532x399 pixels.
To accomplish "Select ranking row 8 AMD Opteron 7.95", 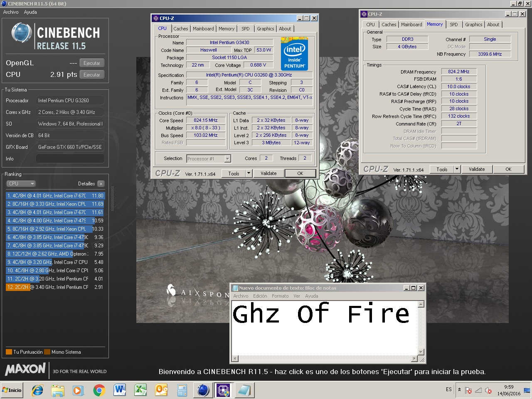I will click(x=55, y=254).
